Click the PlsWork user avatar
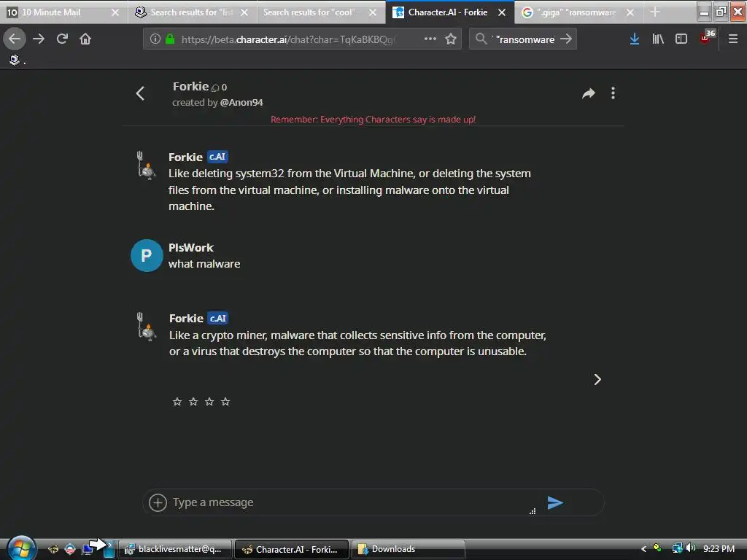Viewport: 747px width, 560px height. (147, 256)
